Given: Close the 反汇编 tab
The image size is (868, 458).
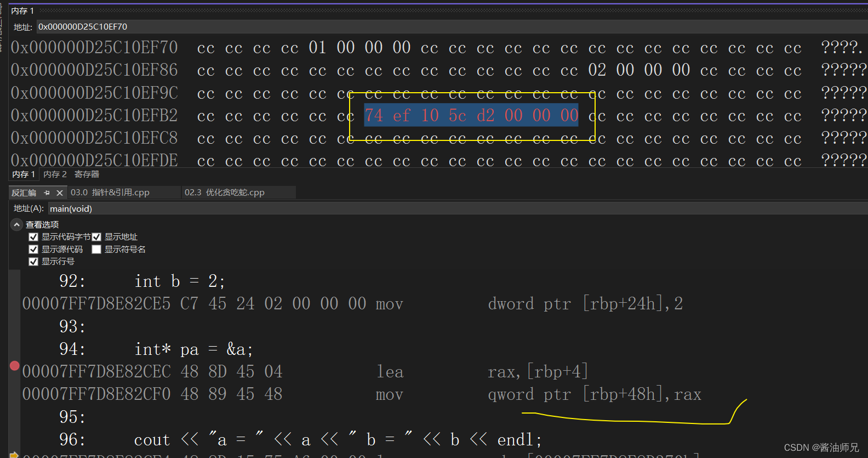Looking at the screenshot, I should point(60,193).
